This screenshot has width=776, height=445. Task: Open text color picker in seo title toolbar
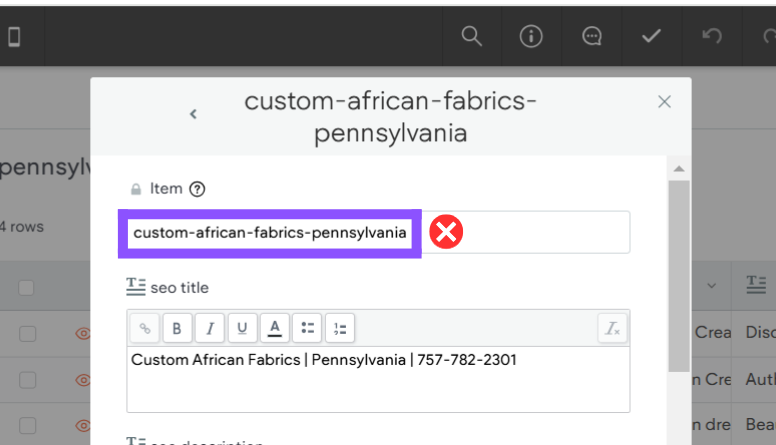275,328
